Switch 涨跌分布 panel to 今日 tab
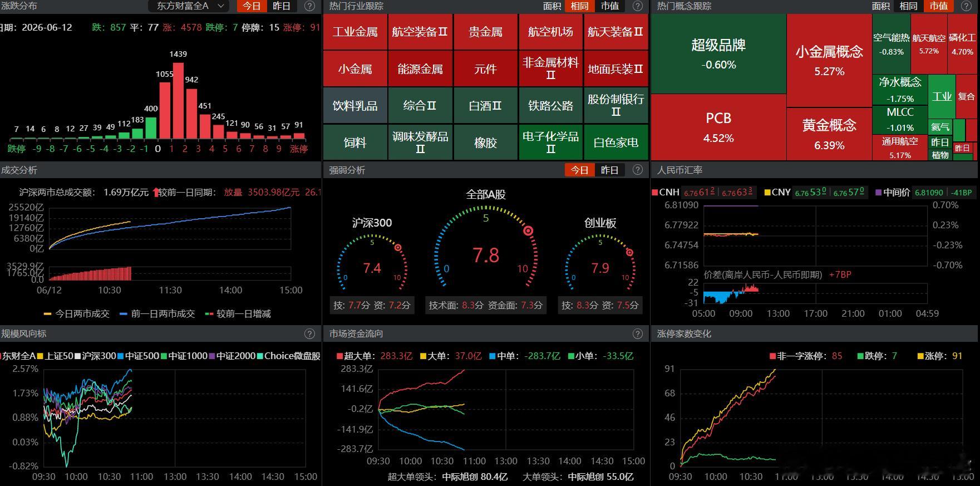980x486 pixels. coord(252,6)
